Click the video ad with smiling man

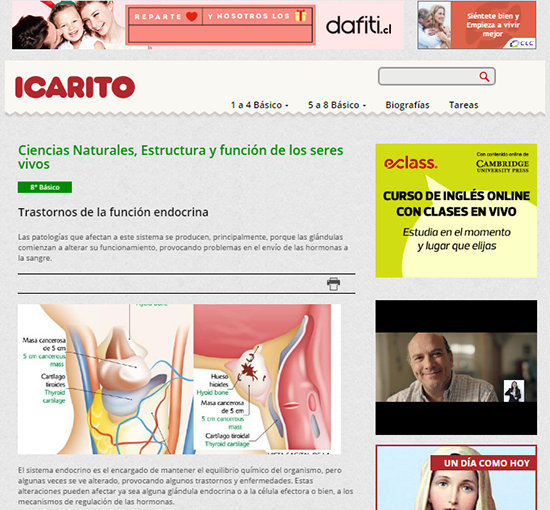456,367
